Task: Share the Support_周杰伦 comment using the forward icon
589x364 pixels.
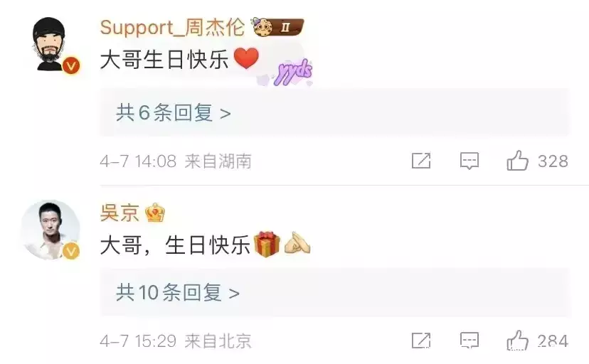Action: [x=421, y=161]
